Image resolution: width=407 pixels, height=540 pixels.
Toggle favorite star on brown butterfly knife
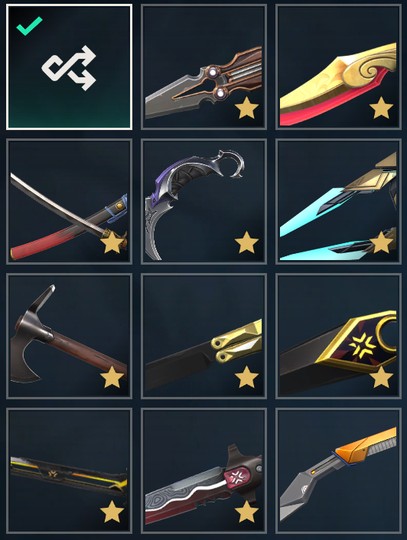coord(247,107)
